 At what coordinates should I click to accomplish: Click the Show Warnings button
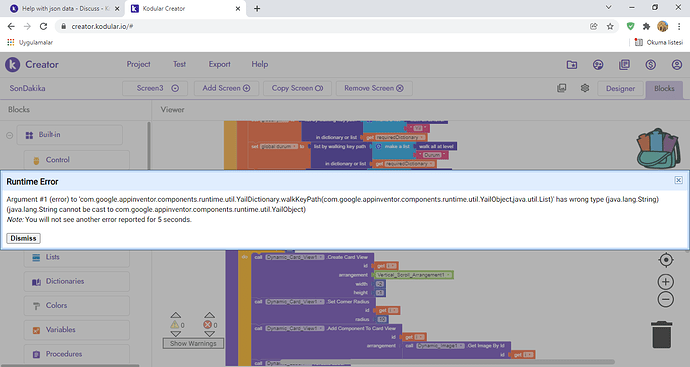[x=193, y=343]
